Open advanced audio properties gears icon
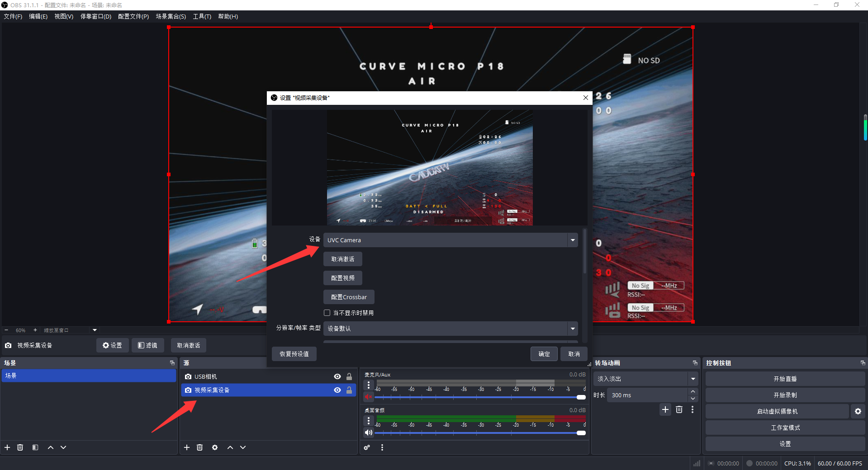Screen dimensions: 868x470 367,447
